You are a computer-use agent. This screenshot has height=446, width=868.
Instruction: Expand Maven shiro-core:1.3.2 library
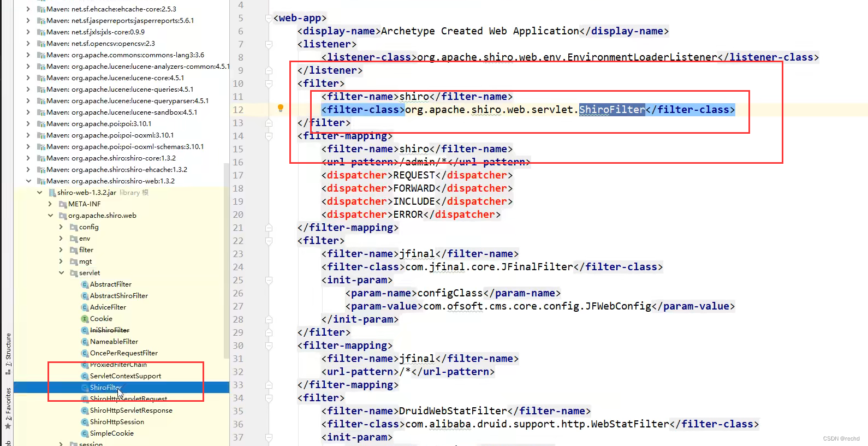tap(28, 158)
